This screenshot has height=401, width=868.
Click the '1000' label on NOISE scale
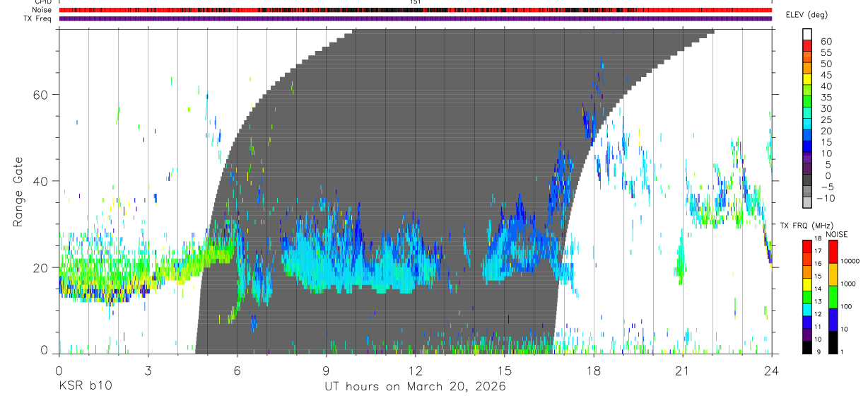tap(849, 283)
